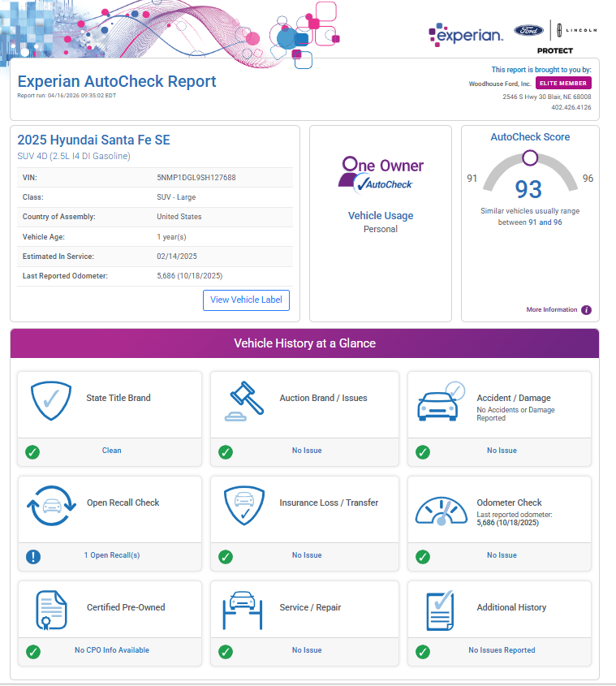The image size is (616, 686).
Task: Click the State Title Brand card title
Action: point(118,398)
